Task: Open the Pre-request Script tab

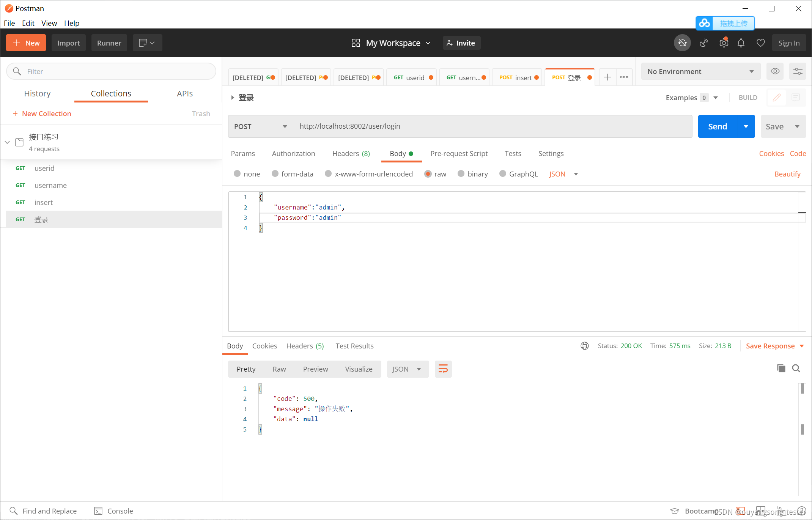Action: [459, 153]
